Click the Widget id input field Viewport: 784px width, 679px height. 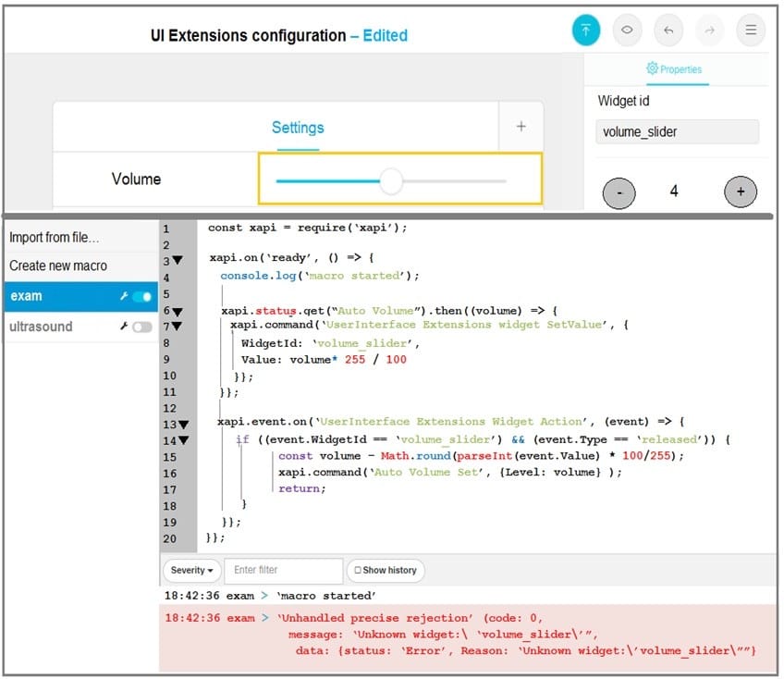pyautogui.click(x=677, y=132)
